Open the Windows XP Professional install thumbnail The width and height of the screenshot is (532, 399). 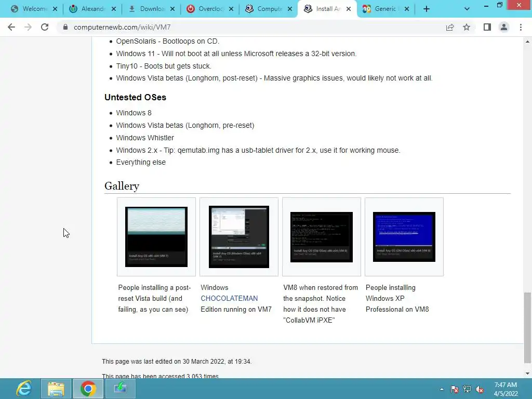coord(404,237)
